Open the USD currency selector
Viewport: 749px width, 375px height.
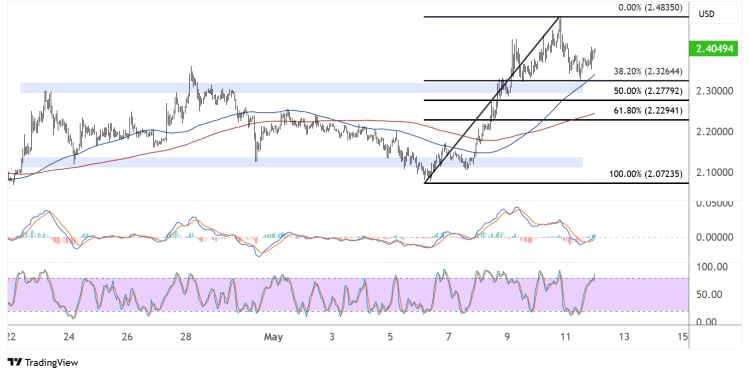[x=716, y=14]
